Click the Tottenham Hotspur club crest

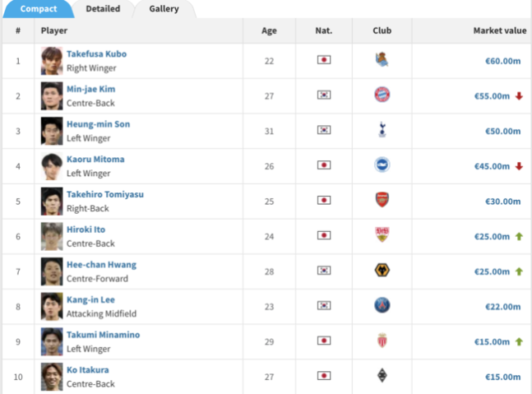(382, 130)
